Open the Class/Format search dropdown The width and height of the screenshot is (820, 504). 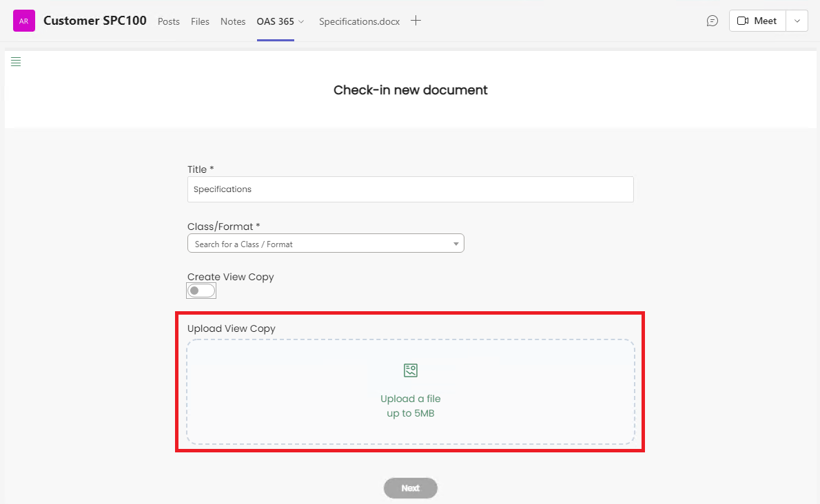[x=325, y=244]
